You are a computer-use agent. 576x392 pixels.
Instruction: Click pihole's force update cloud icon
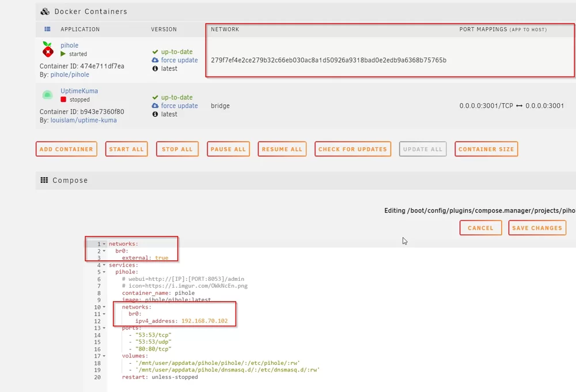coord(155,60)
